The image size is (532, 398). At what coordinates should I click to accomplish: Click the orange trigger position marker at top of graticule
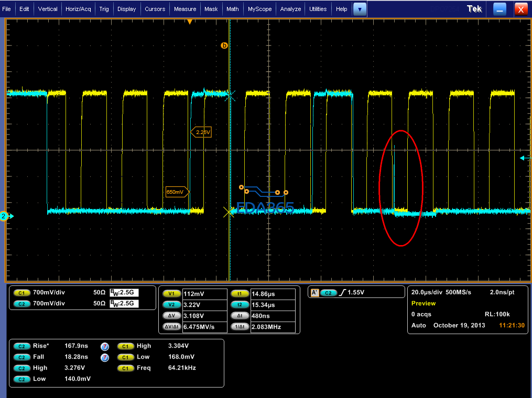tap(190, 22)
